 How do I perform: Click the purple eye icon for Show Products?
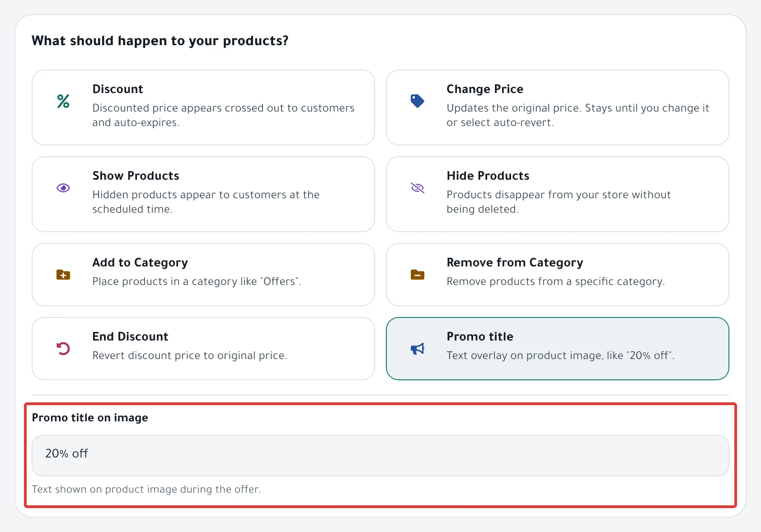click(63, 188)
